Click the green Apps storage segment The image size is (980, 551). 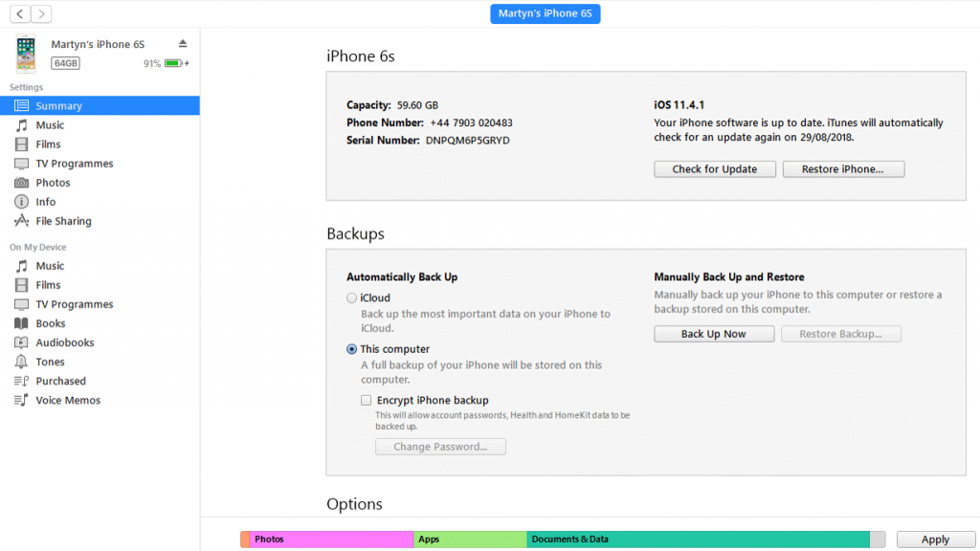point(470,540)
